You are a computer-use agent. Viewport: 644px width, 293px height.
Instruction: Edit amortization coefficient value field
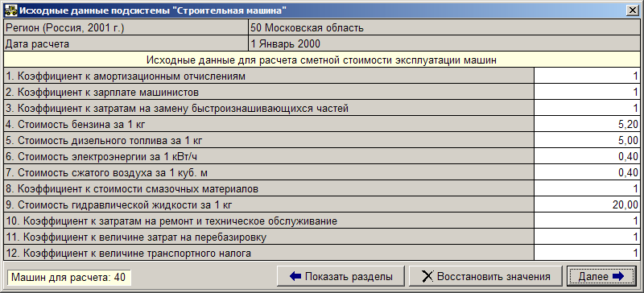(587, 76)
